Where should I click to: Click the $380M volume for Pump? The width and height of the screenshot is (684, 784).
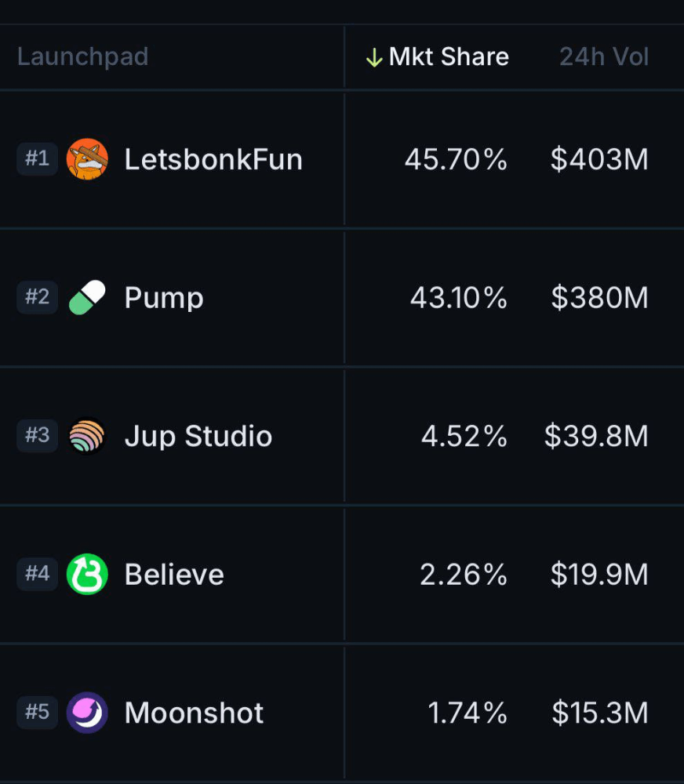[x=599, y=298]
